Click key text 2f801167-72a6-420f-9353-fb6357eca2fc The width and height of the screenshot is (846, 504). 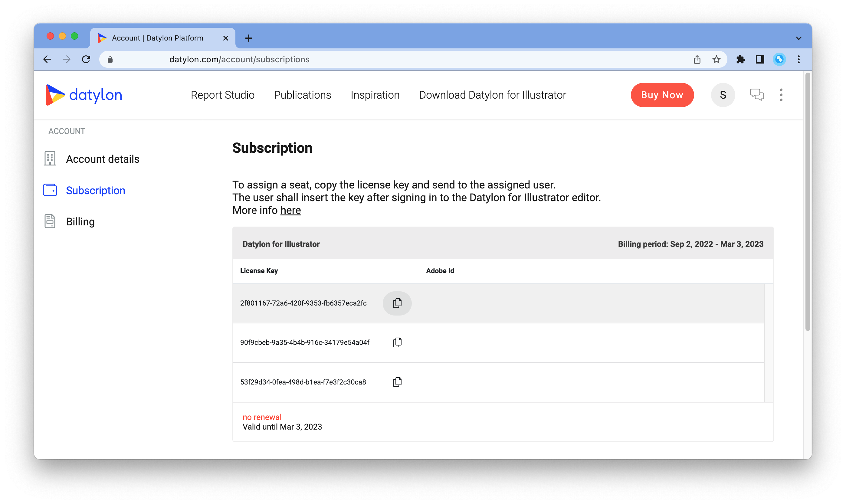click(x=303, y=303)
